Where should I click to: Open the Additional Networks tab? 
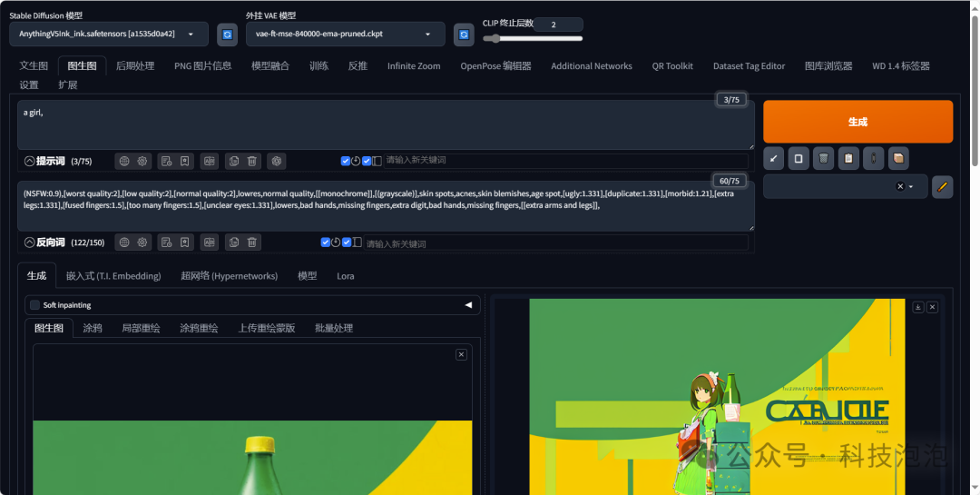pyautogui.click(x=592, y=65)
